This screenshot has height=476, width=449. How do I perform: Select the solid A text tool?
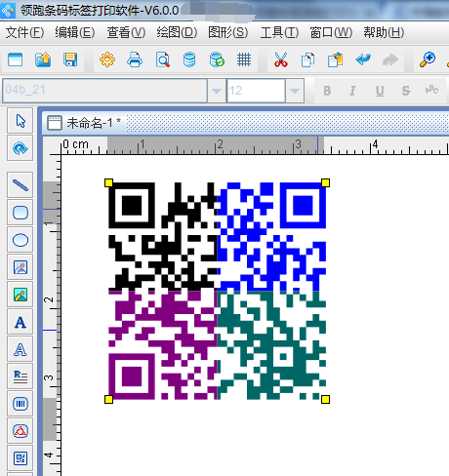pos(20,322)
